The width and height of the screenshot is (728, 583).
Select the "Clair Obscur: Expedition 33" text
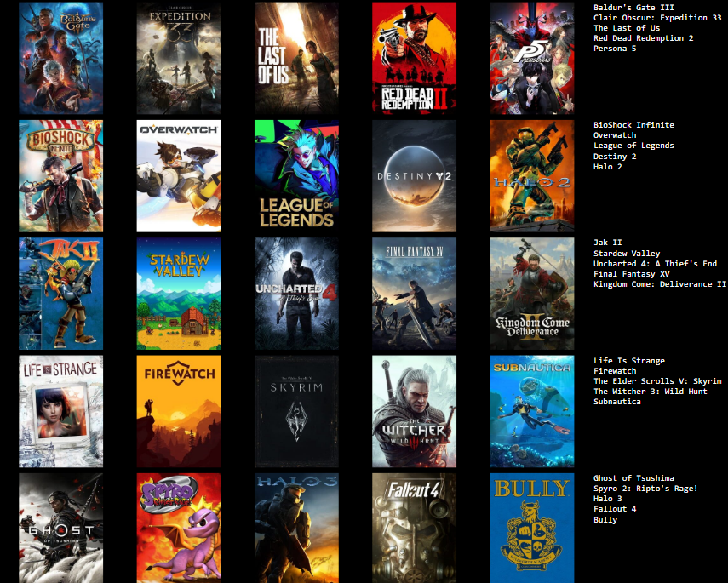pos(657,18)
